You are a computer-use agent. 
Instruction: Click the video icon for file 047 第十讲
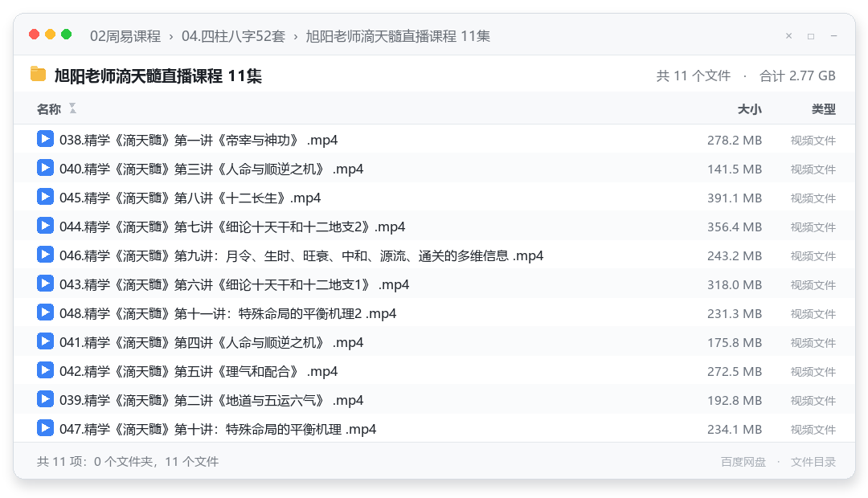(x=45, y=428)
